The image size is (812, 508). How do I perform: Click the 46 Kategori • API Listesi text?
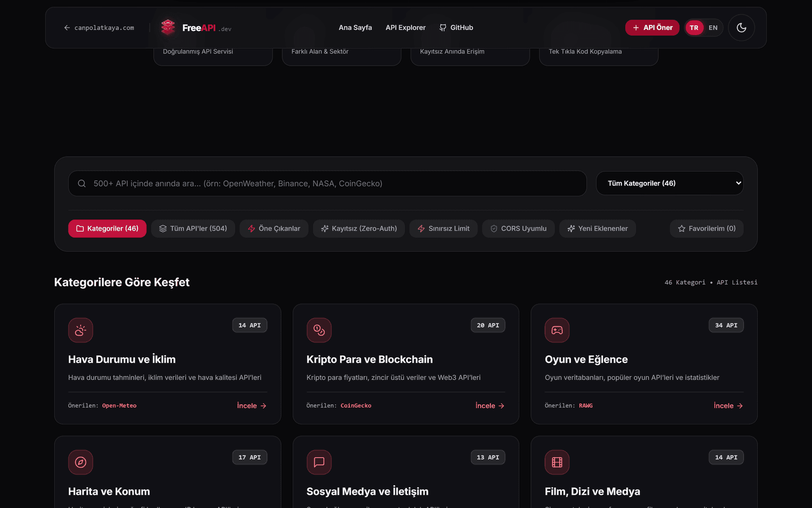(711, 282)
